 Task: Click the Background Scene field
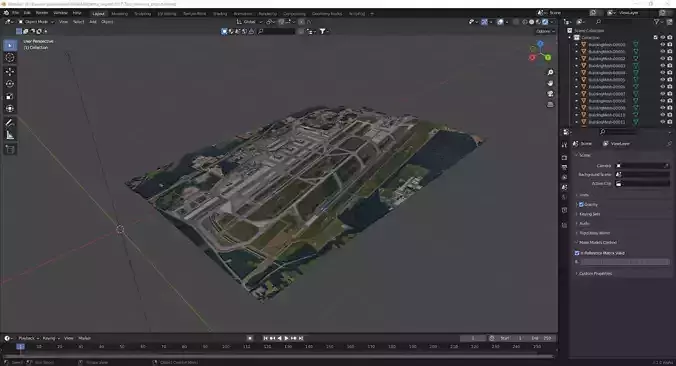click(642, 175)
